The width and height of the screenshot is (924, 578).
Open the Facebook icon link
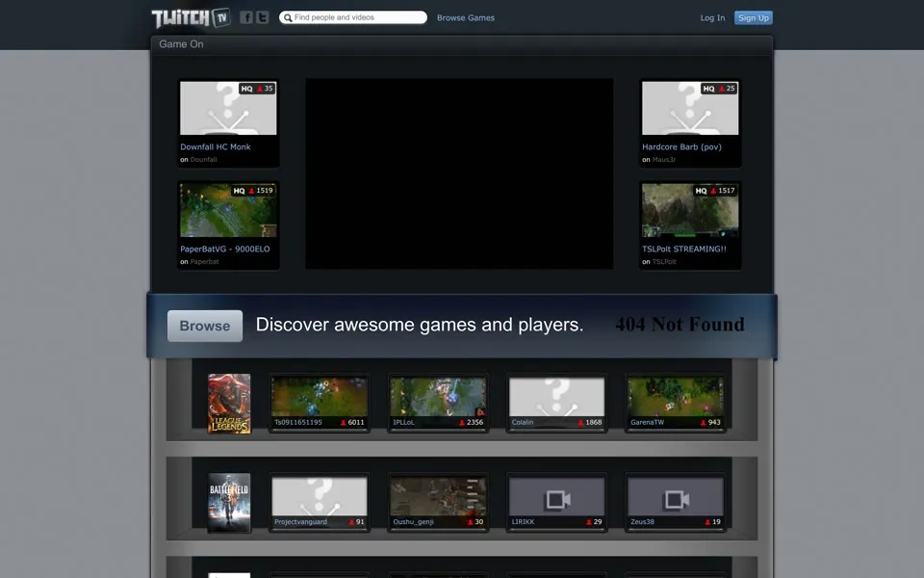(246, 17)
